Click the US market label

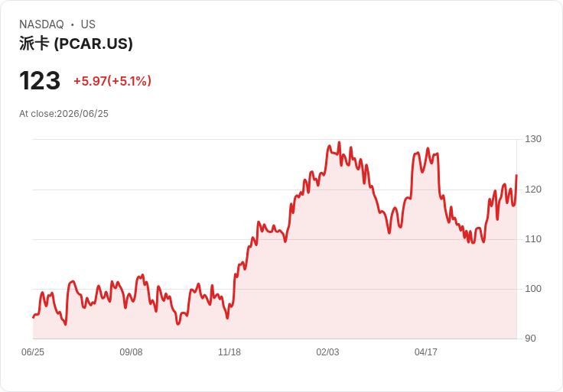tap(88, 24)
